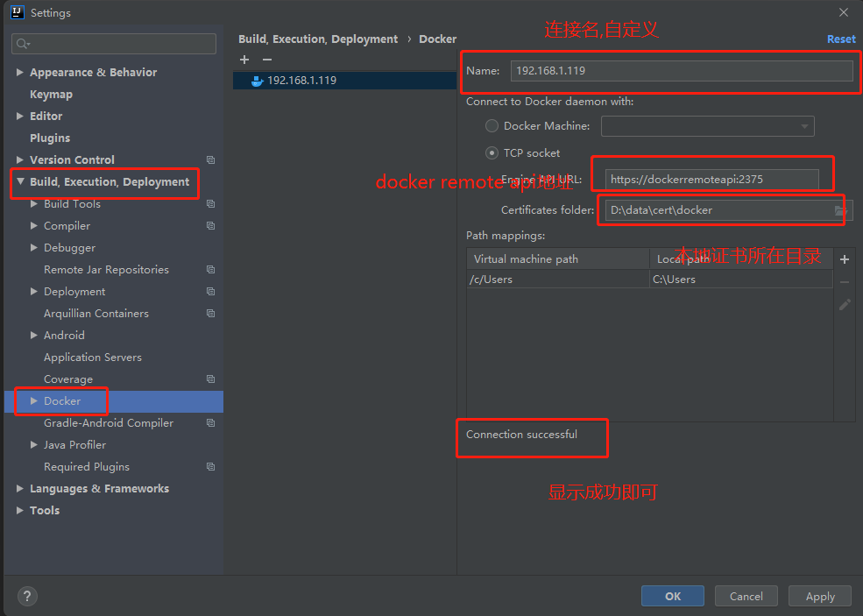This screenshot has height=616, width=863.
Task: Open the Keymap settings page
Action: 51,94
